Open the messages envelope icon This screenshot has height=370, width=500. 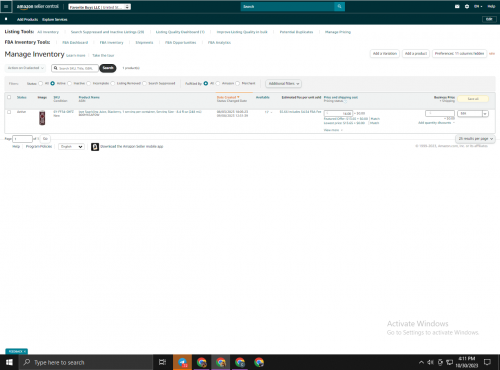point(457,6)
